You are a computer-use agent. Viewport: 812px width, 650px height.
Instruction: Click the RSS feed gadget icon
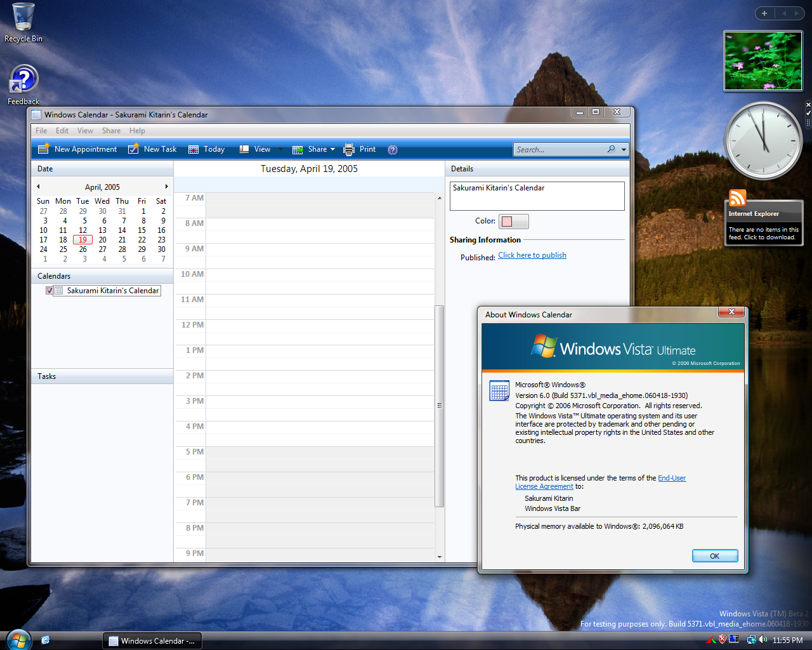point(737,198)
